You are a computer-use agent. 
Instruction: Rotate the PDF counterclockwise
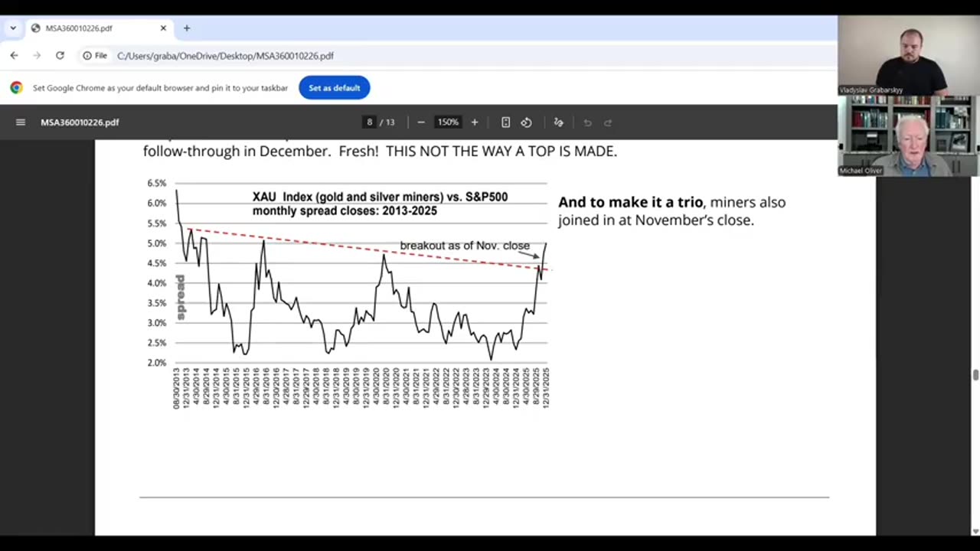[x=526, y=122]
